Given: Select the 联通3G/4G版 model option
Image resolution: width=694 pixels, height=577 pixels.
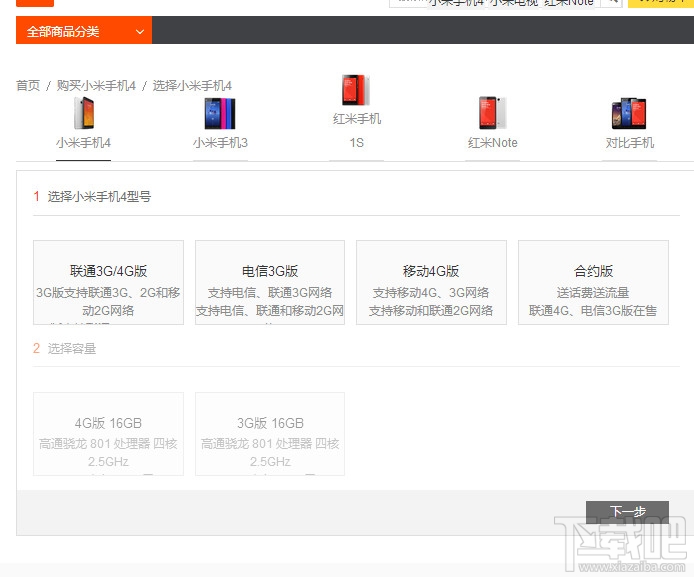Looking at the screenshot, I should click(108, 282).
